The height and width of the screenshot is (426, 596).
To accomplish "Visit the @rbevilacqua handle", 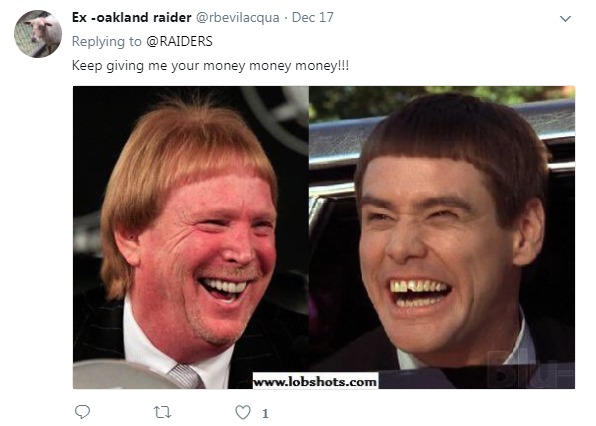I will pos(238,18).
